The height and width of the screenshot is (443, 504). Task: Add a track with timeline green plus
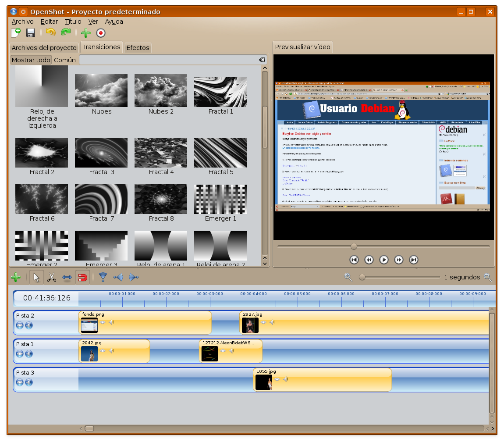pyautogui.click(x=15, y=277)
